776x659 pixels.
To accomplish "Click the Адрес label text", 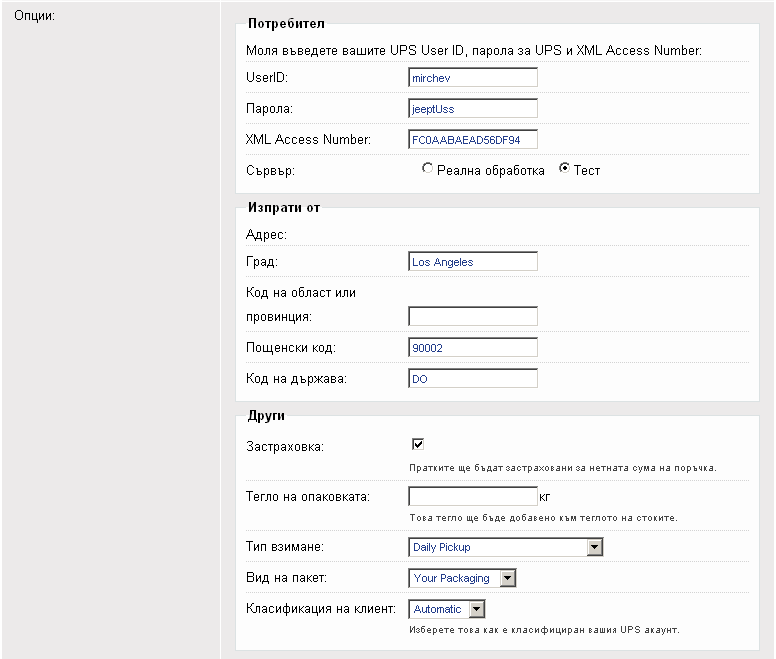I will [x=266, y=234].
